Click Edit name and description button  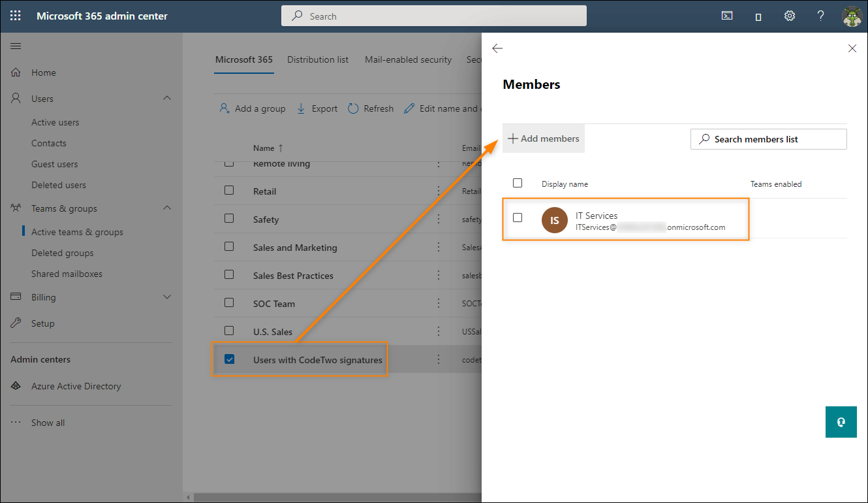442,108
